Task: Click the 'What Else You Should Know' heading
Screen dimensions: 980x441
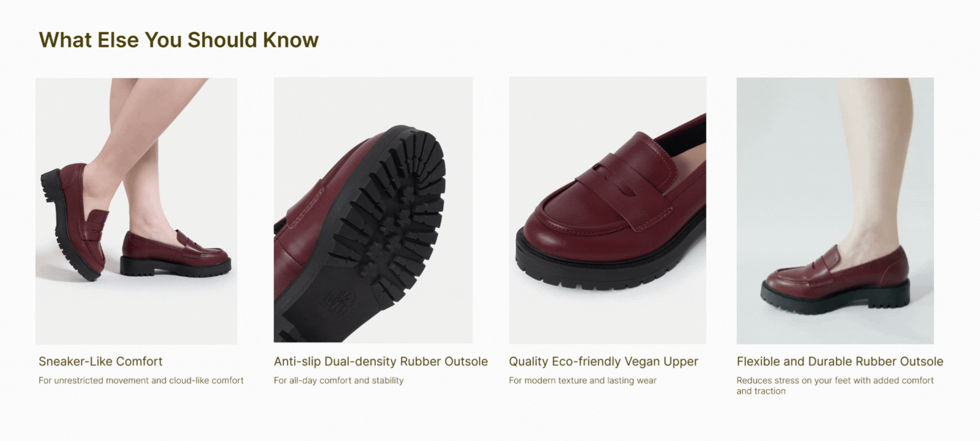Action: (178, 40)
